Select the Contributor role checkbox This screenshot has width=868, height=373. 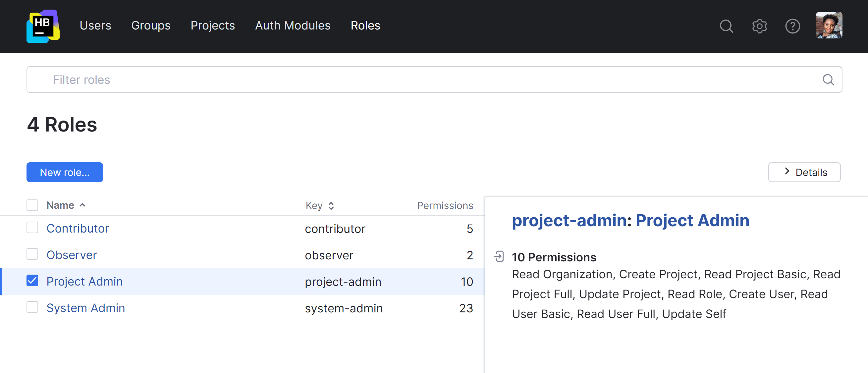(32, 228)
